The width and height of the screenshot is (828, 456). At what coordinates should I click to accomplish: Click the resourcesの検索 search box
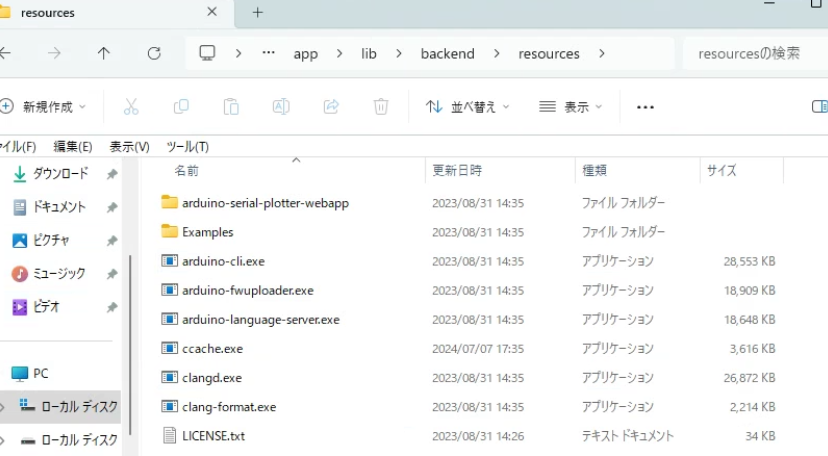click(750, 53)
